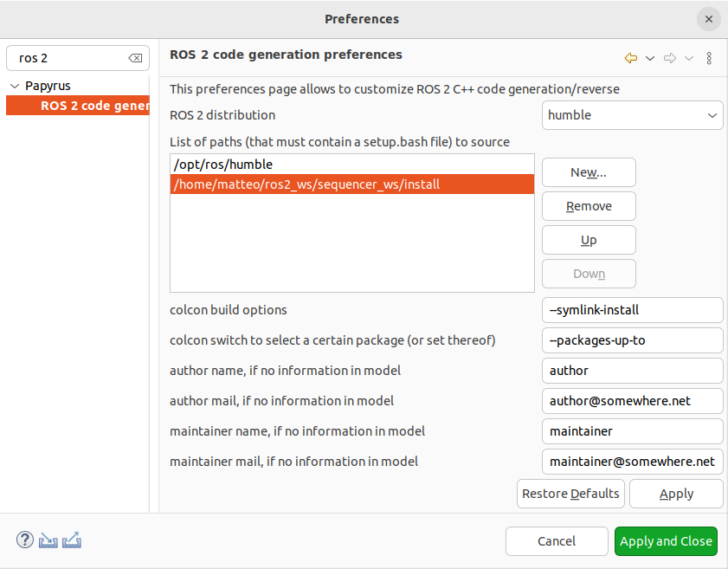Click the colcon build options field

coord(632,310)
